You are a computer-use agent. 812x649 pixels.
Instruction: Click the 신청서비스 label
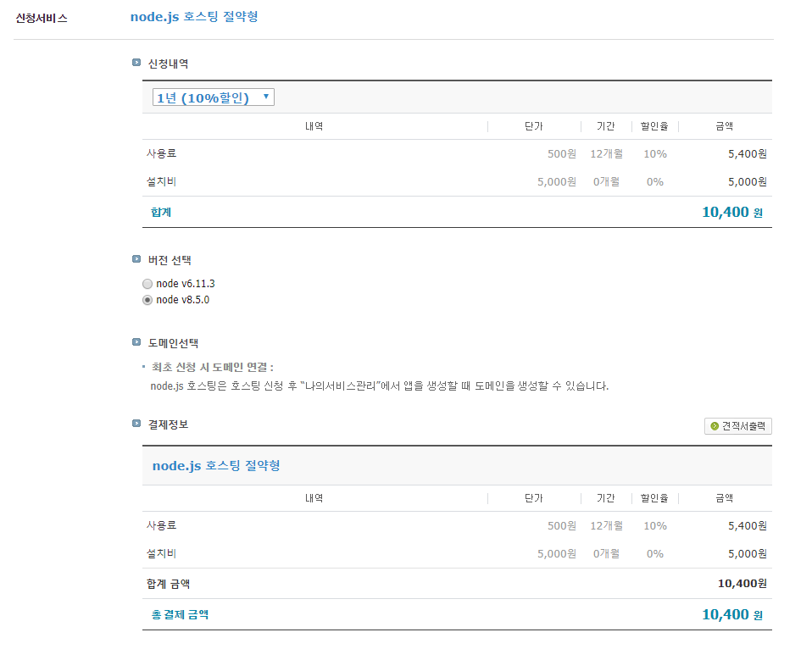42,18
